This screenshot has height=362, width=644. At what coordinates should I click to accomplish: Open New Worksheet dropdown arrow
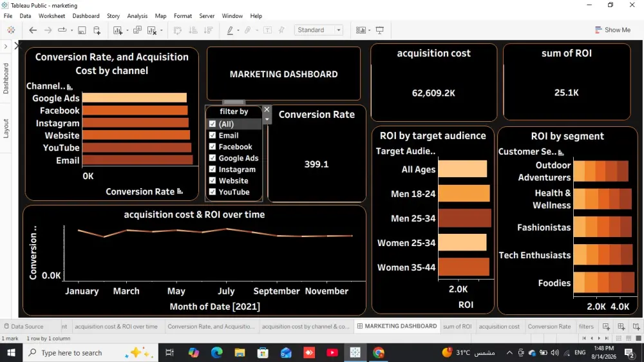pos(127,30)
